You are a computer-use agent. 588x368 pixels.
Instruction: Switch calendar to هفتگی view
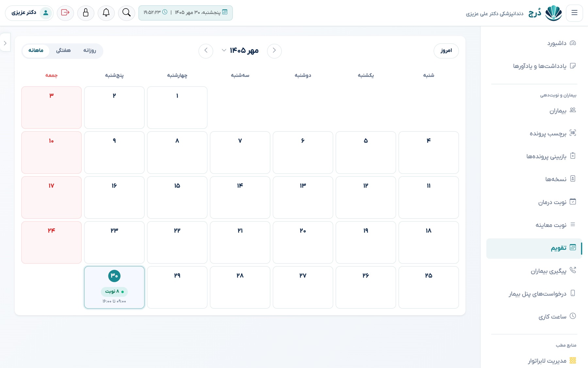click(63, 51)
